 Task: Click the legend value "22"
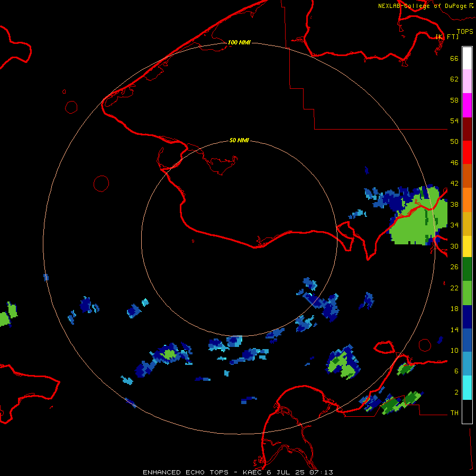pos(454,288)
